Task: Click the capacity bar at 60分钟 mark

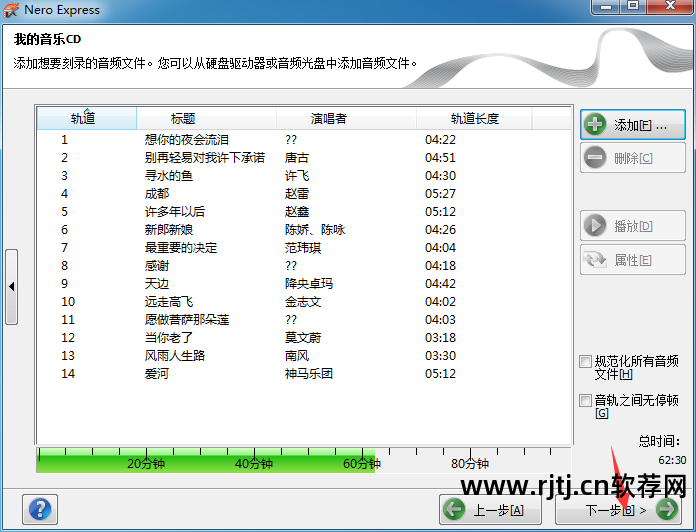Action: click(x=362, y=463)
